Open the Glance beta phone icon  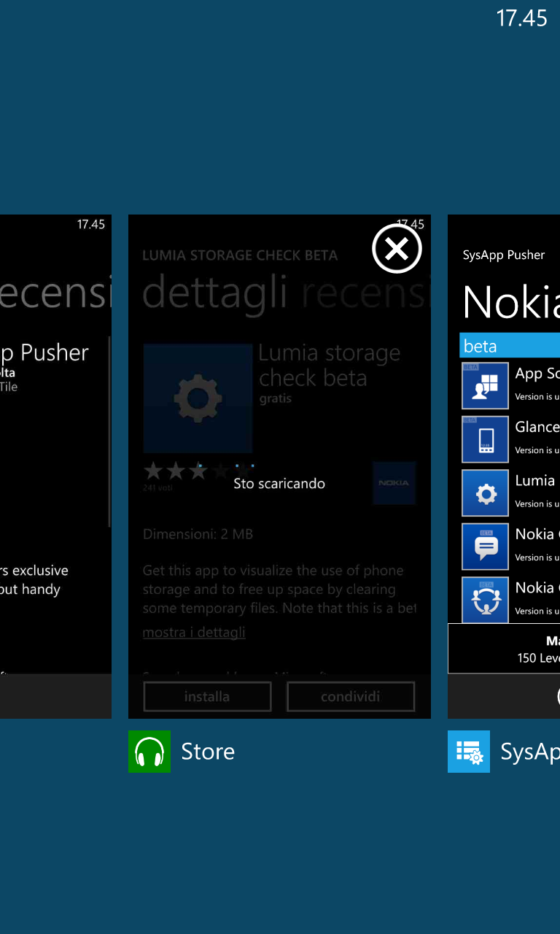point(485,439)
